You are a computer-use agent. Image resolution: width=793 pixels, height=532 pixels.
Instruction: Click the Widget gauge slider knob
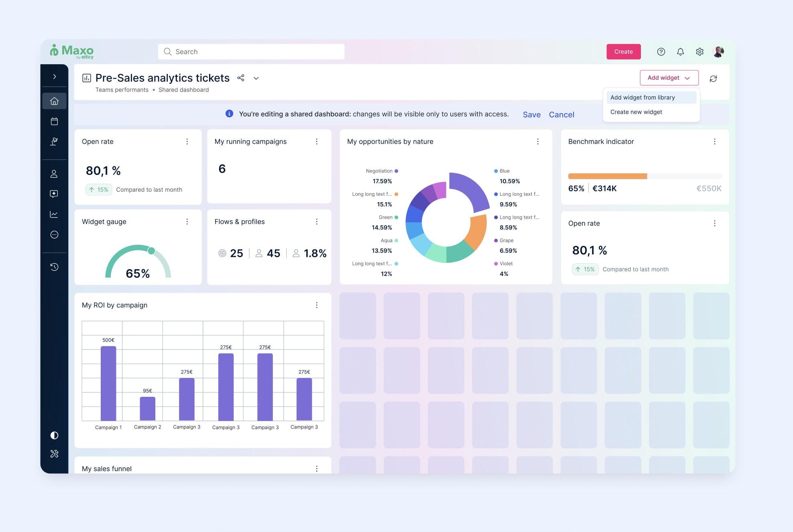151,251
